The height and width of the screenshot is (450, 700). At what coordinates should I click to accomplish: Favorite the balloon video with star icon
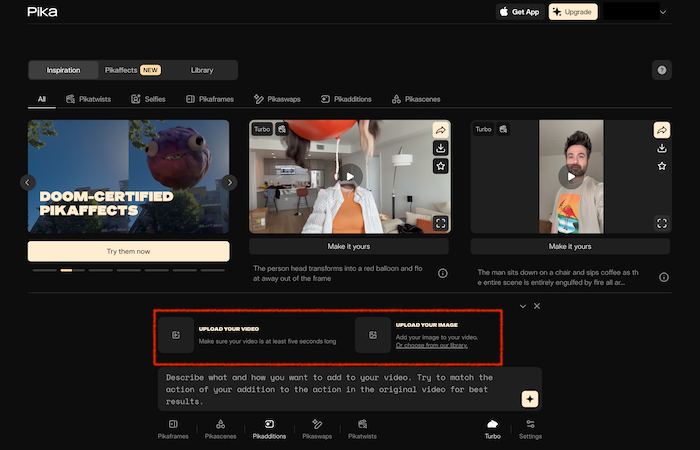(x=441, y=166)
